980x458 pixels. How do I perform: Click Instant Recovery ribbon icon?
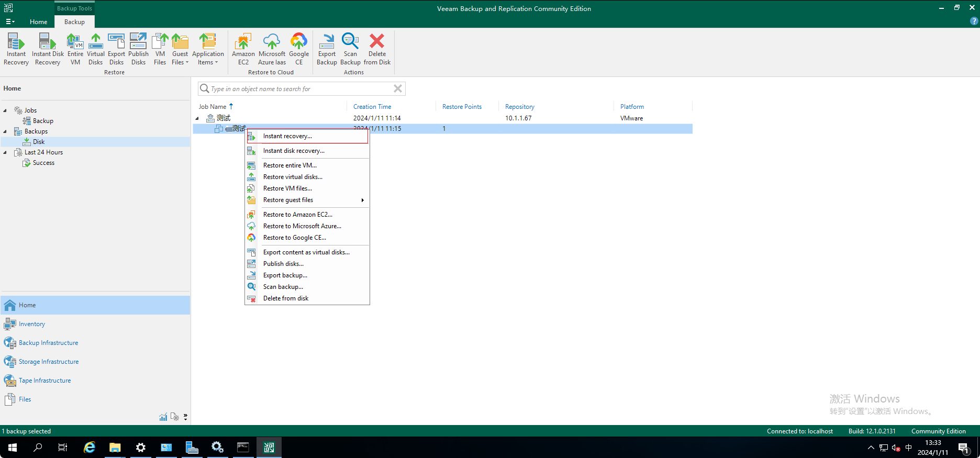tap(16, 49)
